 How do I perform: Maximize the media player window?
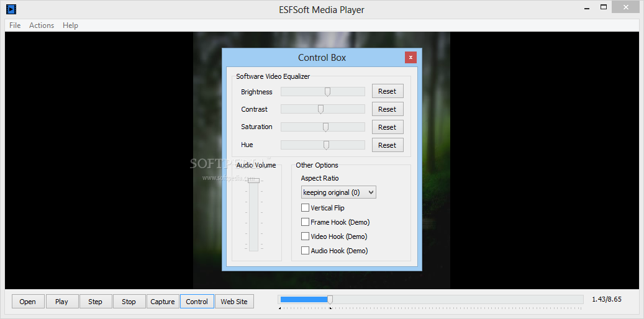604,7
